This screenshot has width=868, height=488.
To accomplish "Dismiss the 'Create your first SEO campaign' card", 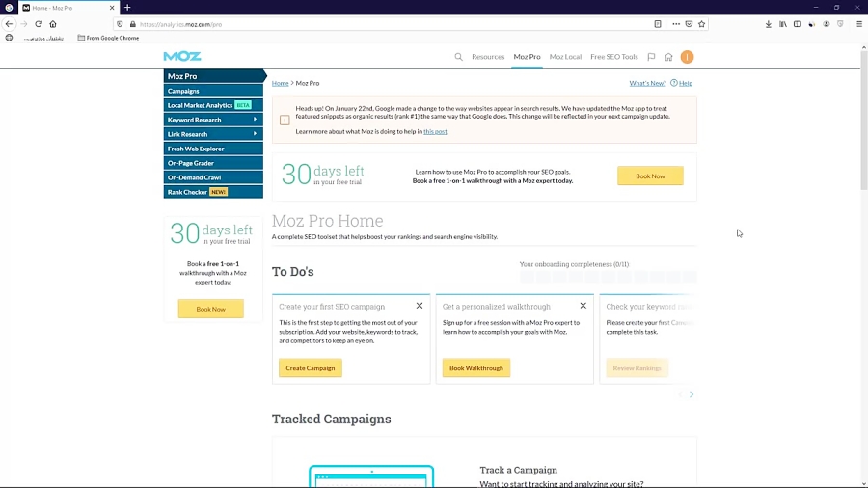I will (420, 306).
